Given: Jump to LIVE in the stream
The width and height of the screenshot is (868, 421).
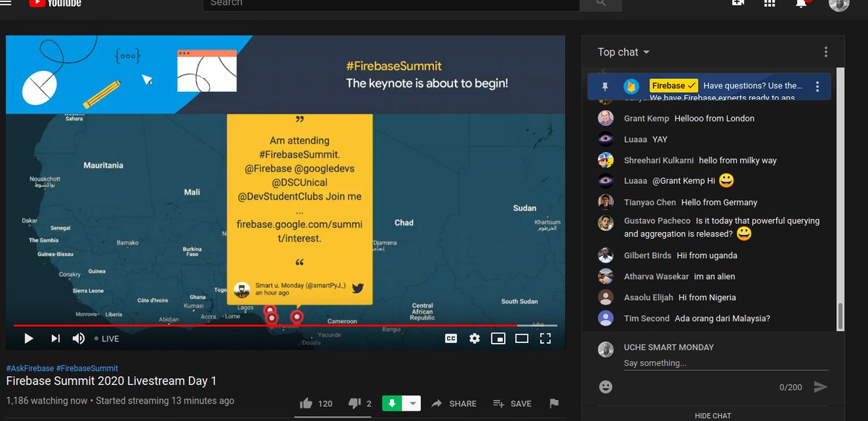Looking at the screenshot, I should tap(107, 339).
